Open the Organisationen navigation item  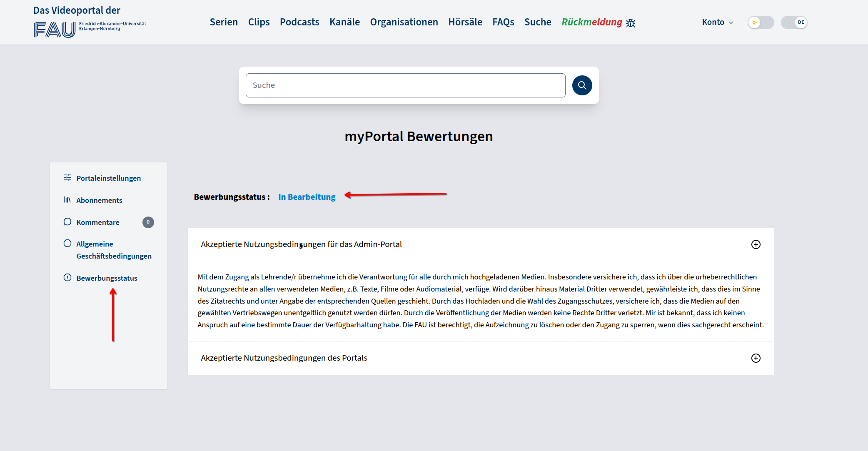pos(404,22)
